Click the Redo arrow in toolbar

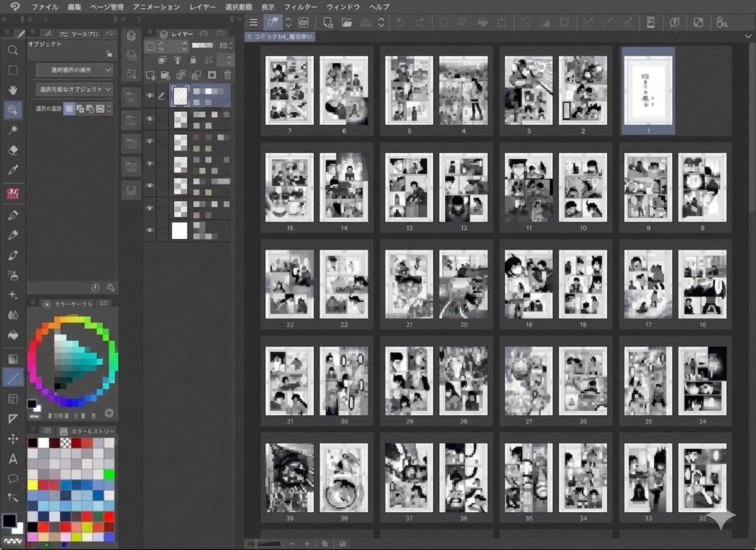(420, 23)
